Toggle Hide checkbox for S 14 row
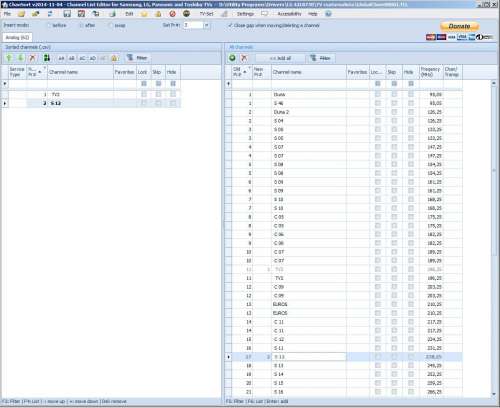500x408 pixels. point(411,374)
